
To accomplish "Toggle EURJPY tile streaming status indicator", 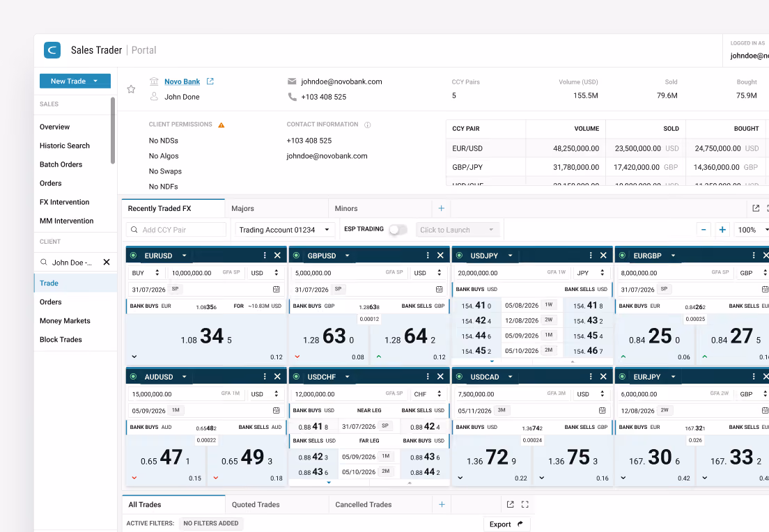I will [x=622, y=377].
